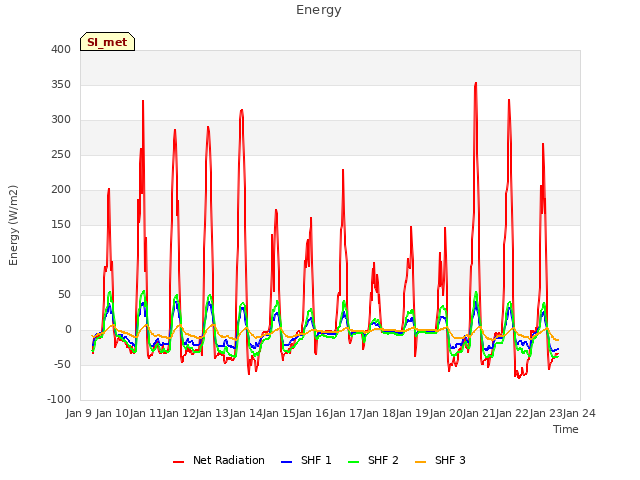
Task: Click the Jan 12 x-axis date label
Action: pos(179,414)
